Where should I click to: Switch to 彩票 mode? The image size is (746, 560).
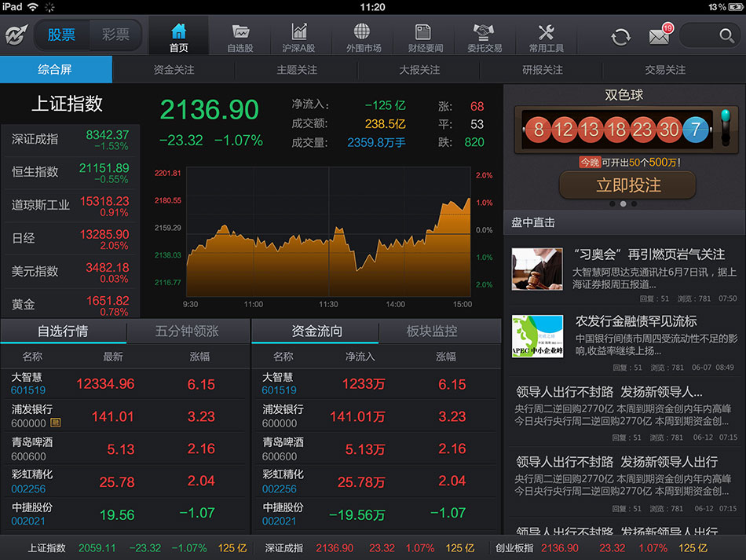pos(115,35)
